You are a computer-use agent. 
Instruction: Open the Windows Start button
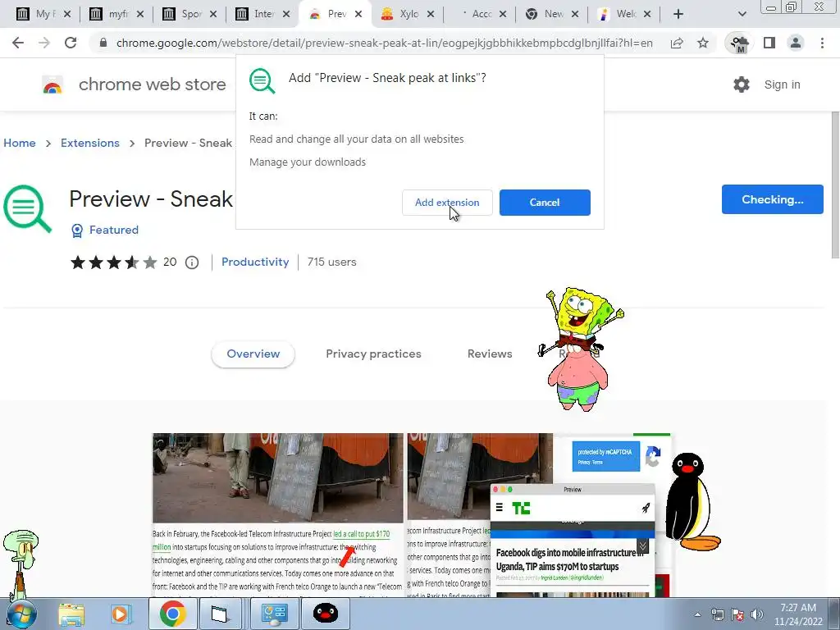(21, 614)
